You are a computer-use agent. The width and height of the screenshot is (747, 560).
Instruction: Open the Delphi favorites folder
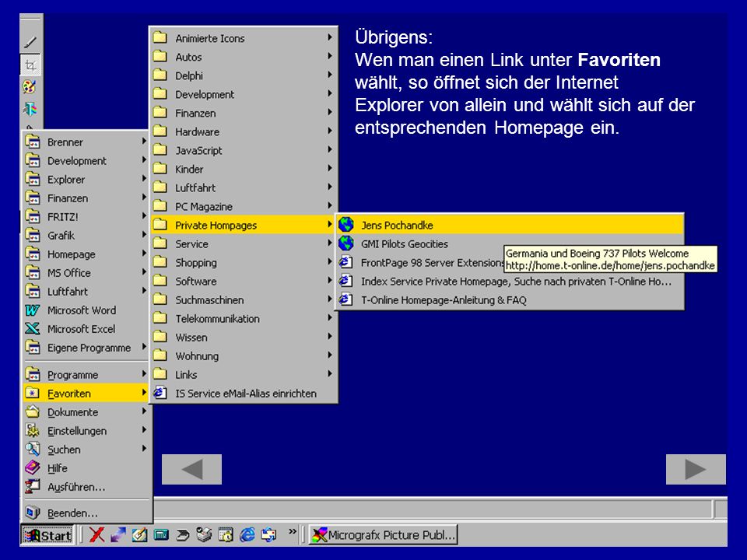tap(243, 75)
